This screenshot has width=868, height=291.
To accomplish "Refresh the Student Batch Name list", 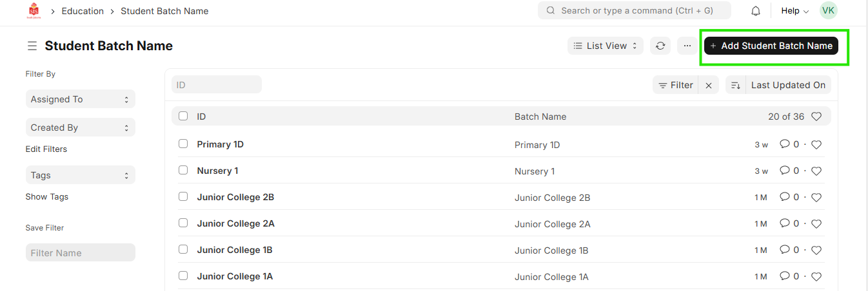I will tap(660, 46).
